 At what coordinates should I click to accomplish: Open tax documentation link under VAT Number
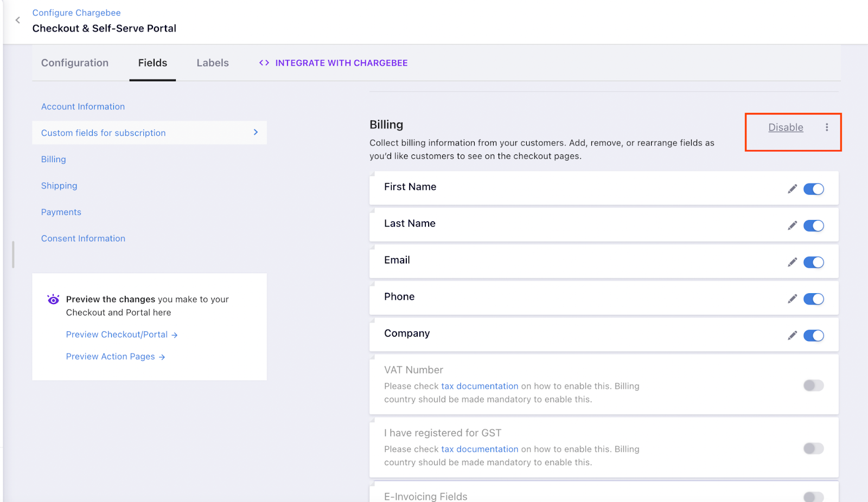(480, 386)
